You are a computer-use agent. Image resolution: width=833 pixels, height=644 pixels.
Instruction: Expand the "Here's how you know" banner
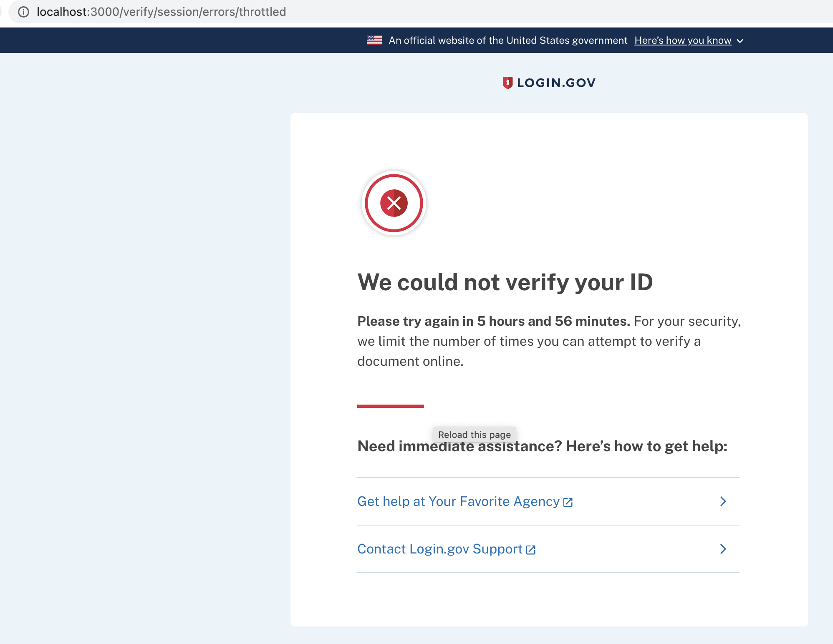tap(682, 40)
